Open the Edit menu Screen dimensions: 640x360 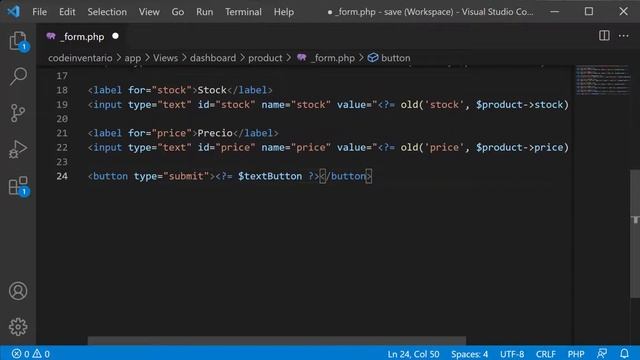tap(67, 12)
